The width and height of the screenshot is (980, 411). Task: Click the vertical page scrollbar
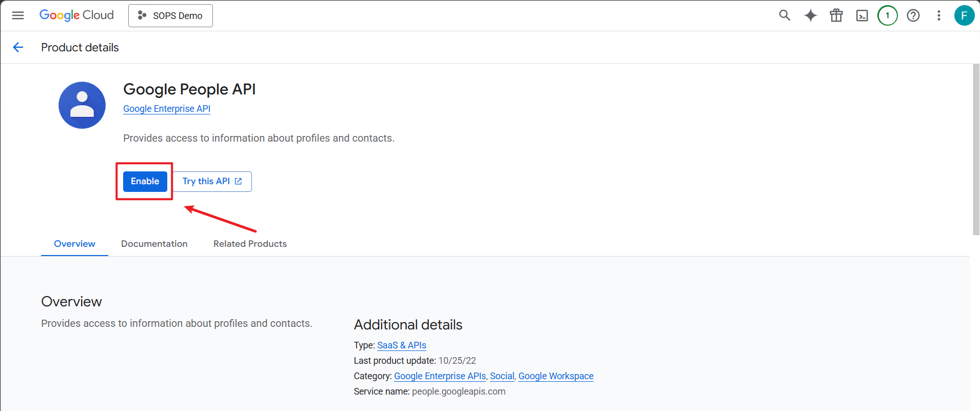(x=976, y=149)
